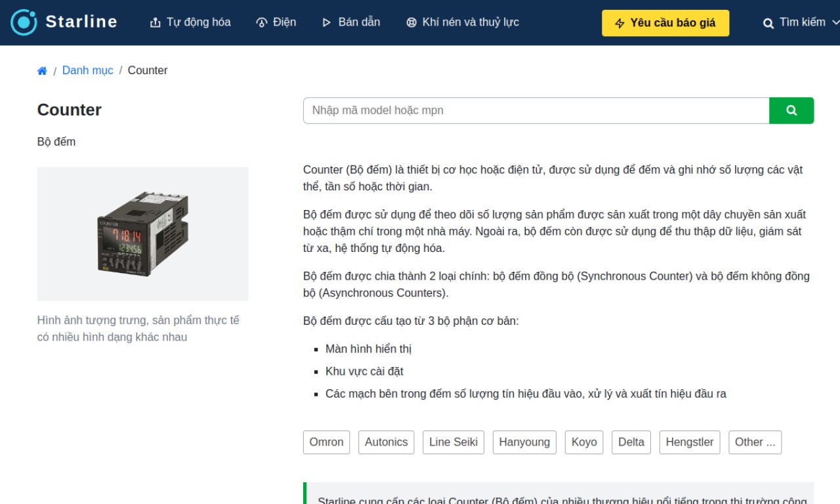Filter by Hengstler brand
The height and width of the screenshot is (504, 840).
[x=690, y=442]
